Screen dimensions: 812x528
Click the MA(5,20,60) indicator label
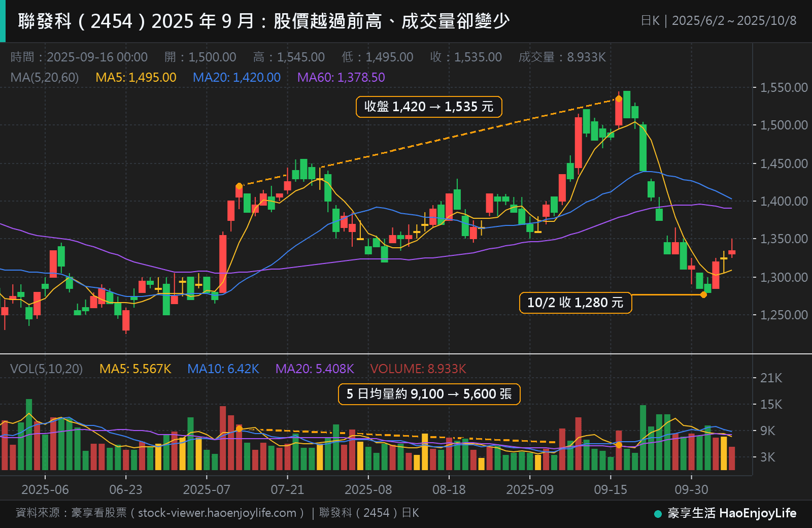(x=45, y=77)
